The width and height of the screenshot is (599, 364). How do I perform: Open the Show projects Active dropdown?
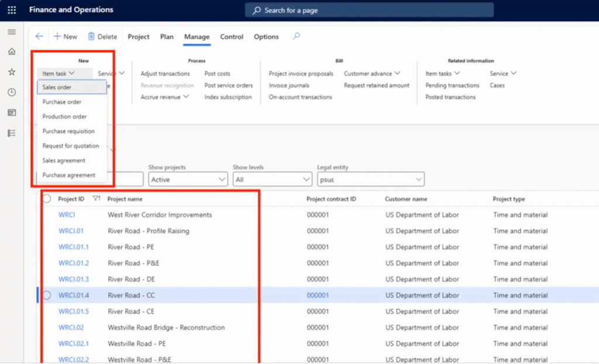click(x=187, y=179)
